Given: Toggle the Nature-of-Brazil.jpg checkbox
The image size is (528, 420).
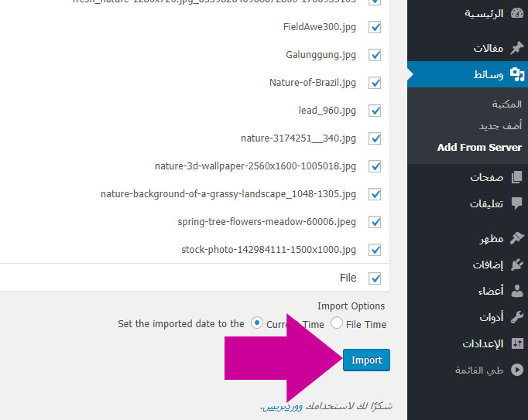Looking at the screenshot, I should (x=375, y=83).
